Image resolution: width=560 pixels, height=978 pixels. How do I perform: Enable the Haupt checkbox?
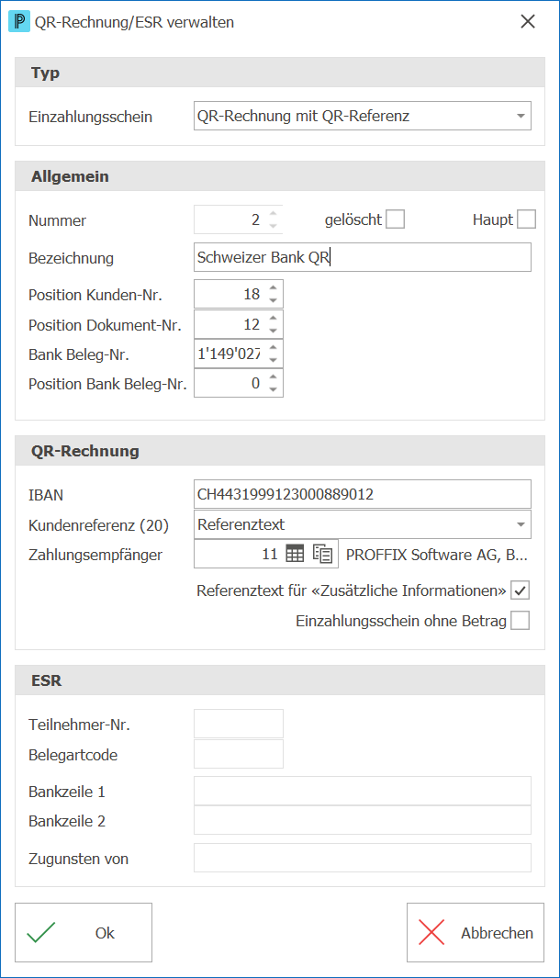[x=526, y=219]
